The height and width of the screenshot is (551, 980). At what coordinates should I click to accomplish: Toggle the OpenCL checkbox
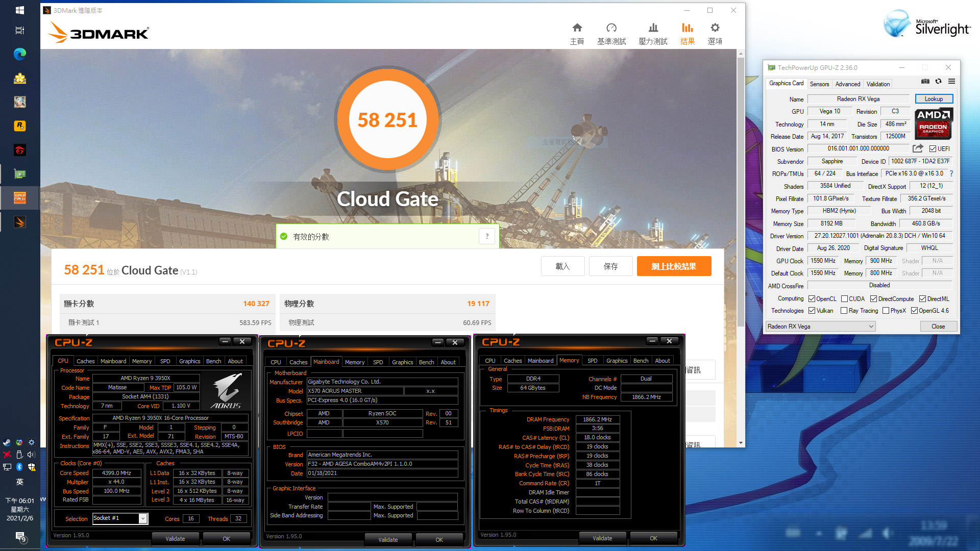click(x=812, y=299)
